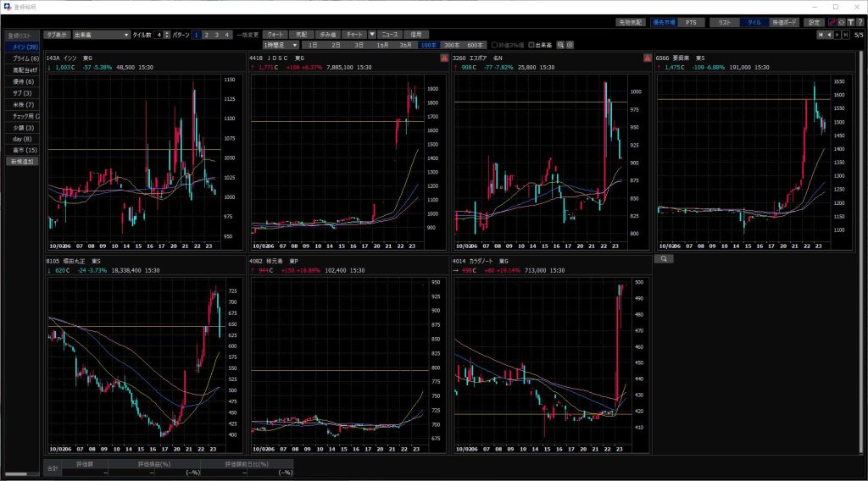The width and height of the screenshot is (868, 481).
Task: Enable the 出来高 volume checkbox
Action: (531, 45)
